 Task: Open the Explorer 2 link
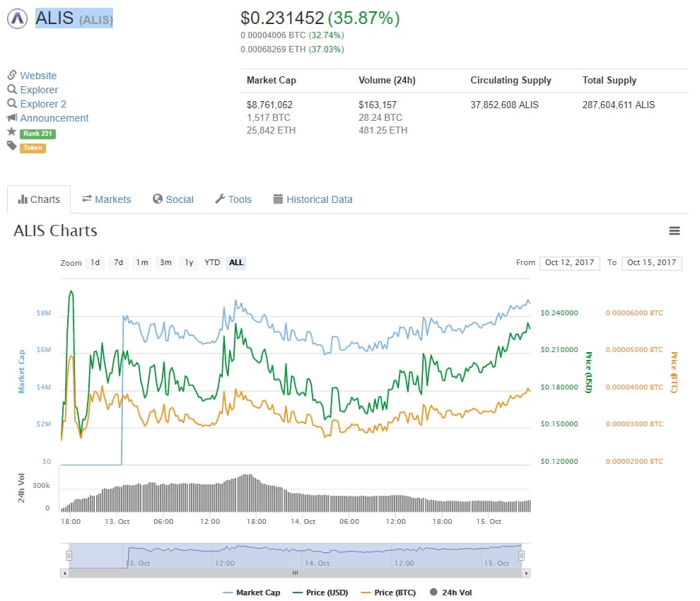pyautogui.click(x=43, y=104)
